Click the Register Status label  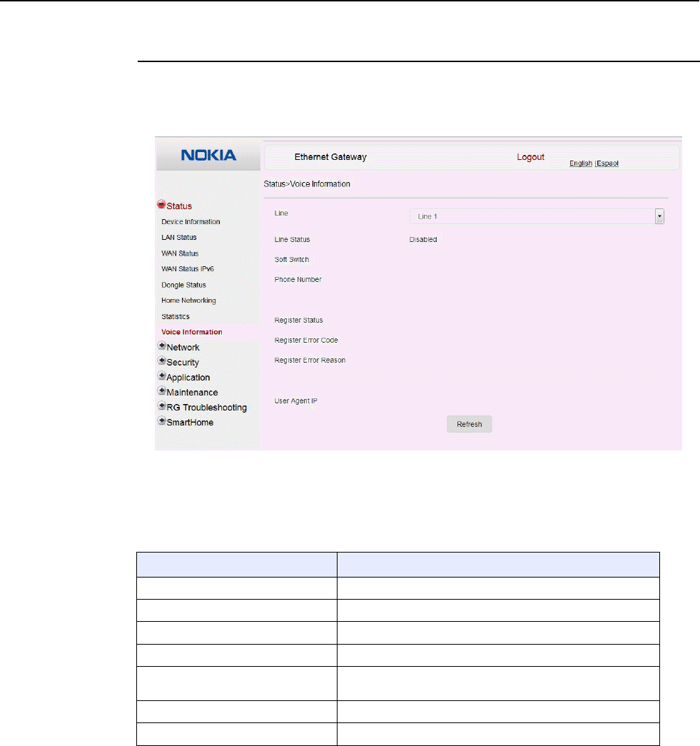(x=299, y=321)
